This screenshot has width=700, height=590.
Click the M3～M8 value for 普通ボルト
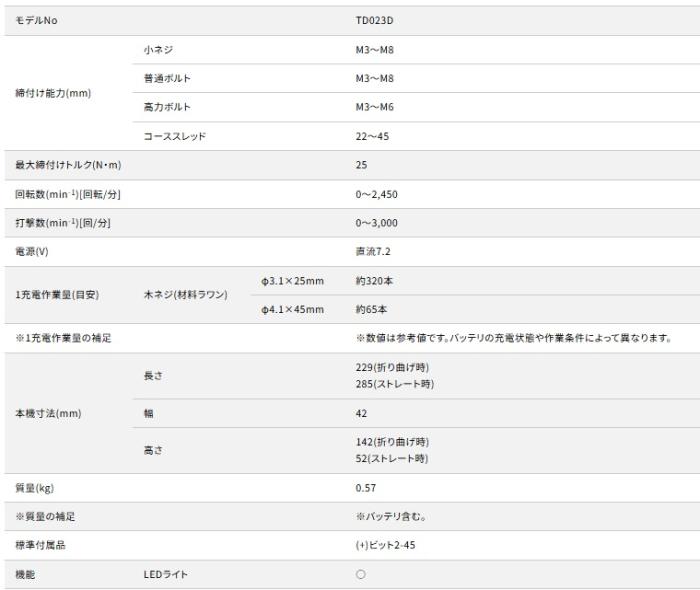pos(375,79)
